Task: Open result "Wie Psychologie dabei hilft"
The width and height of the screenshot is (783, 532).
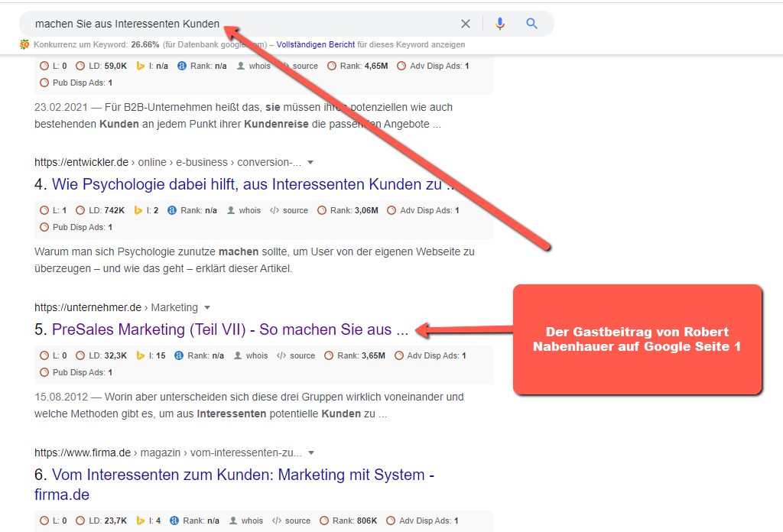Action: [x=252, y=184]
